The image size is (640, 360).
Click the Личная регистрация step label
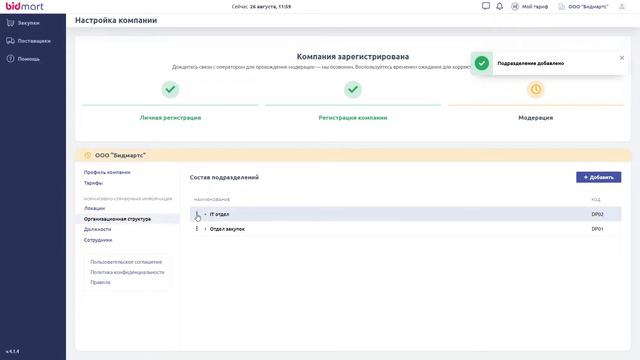pyautogui.click(x=170, y=118)
